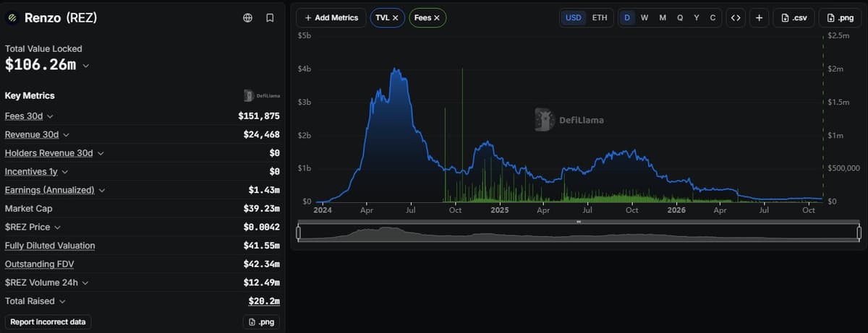Expand $REZ Price row
The width and height of the screenshot is (868, 333).
[x=58, y=228]
